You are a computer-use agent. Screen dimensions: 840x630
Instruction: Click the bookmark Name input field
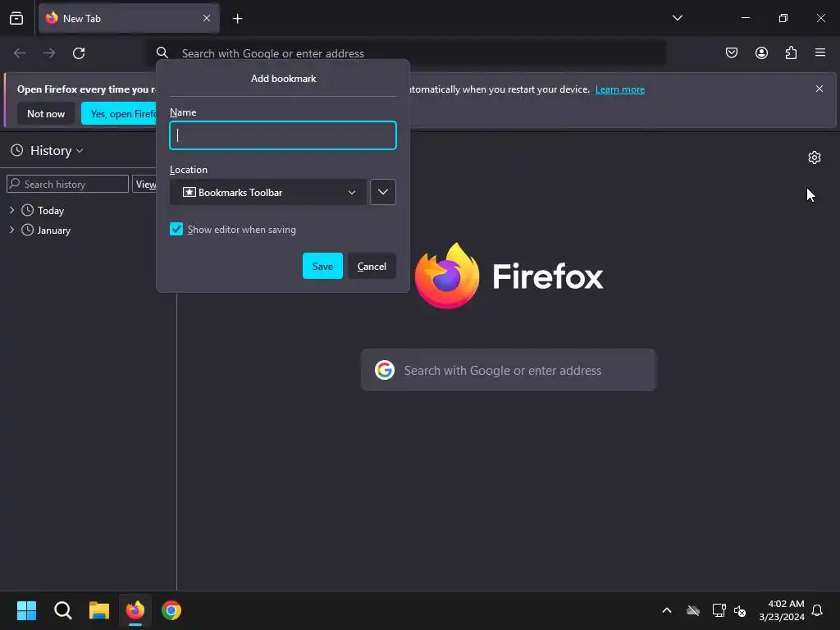pyautogui.click(x=283, y=135)
